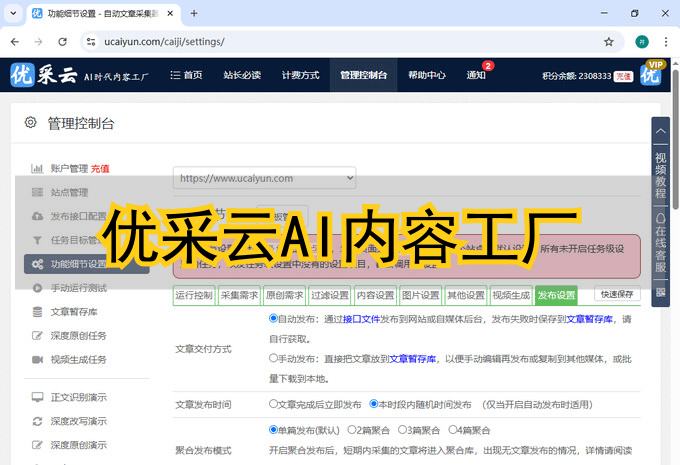
Task: Select 文章完成后立即发布 radio option
Action: coord(274,404)
